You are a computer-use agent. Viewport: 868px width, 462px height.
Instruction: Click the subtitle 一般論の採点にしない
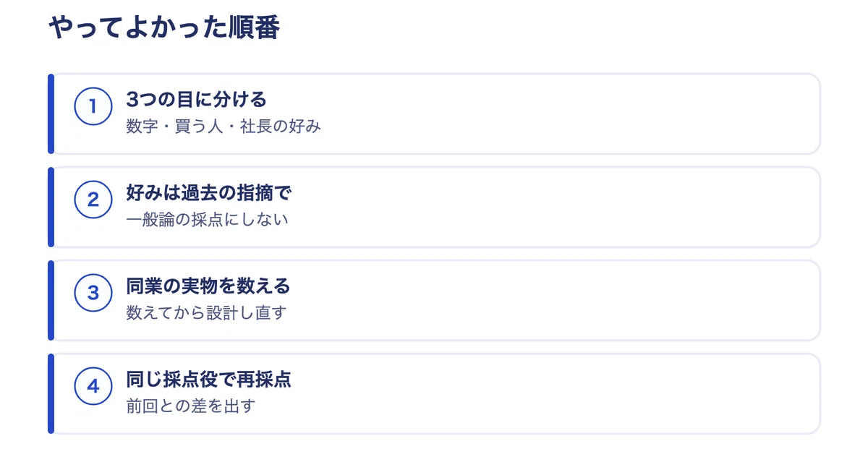coord(207,220)
